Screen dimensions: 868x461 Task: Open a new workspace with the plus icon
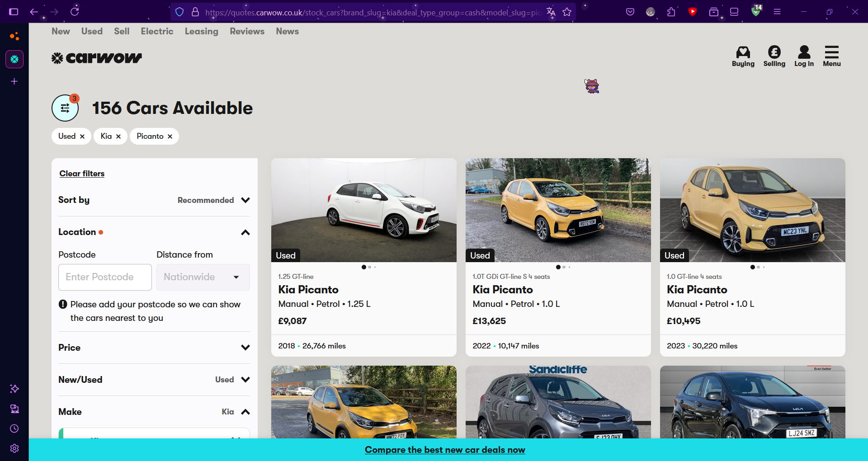point(14,81)
